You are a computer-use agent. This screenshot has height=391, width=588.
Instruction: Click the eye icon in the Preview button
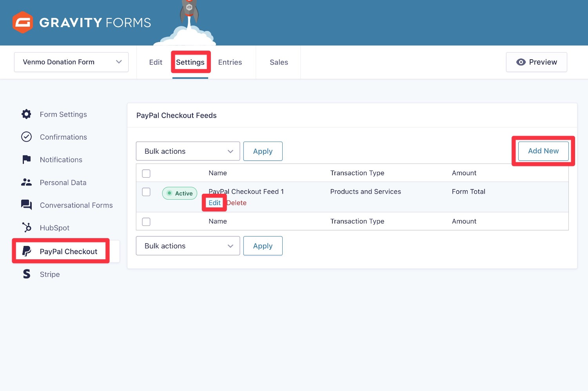(521, 62)
